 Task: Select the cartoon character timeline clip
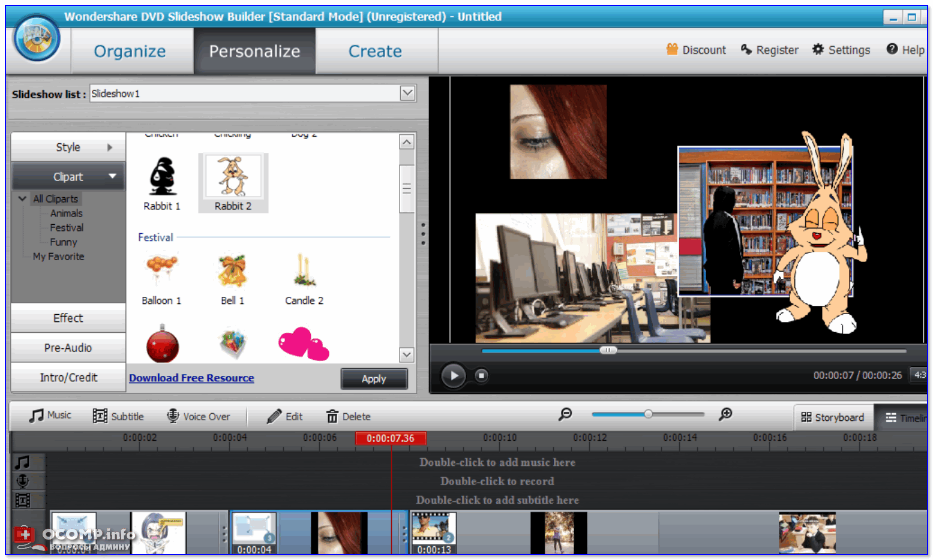click(158, 533)
